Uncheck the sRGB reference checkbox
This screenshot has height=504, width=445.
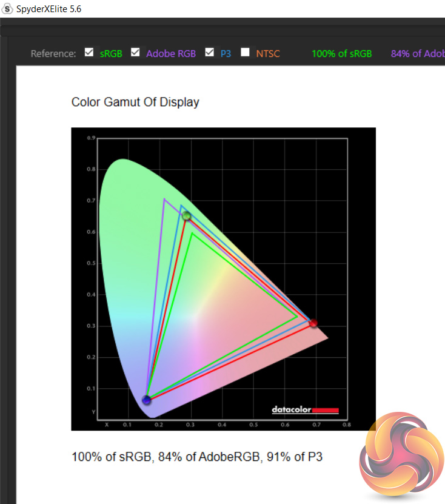(x=89, y=52)
